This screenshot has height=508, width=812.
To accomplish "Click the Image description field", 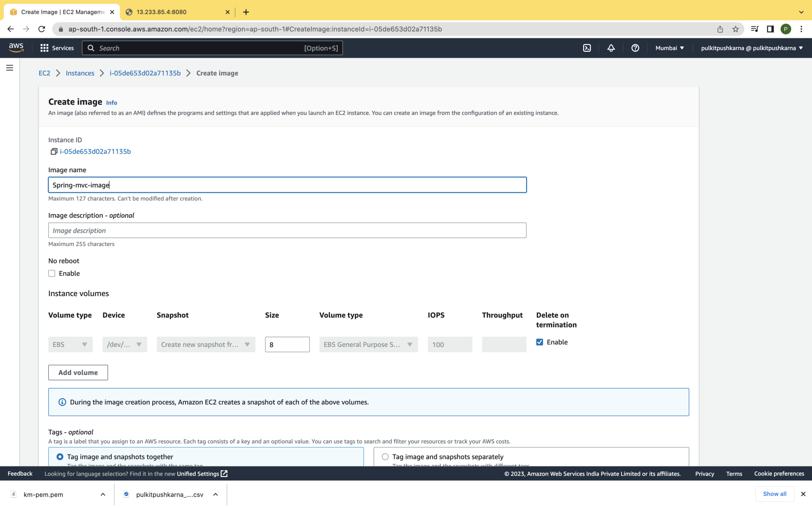I will pos(287,230).
